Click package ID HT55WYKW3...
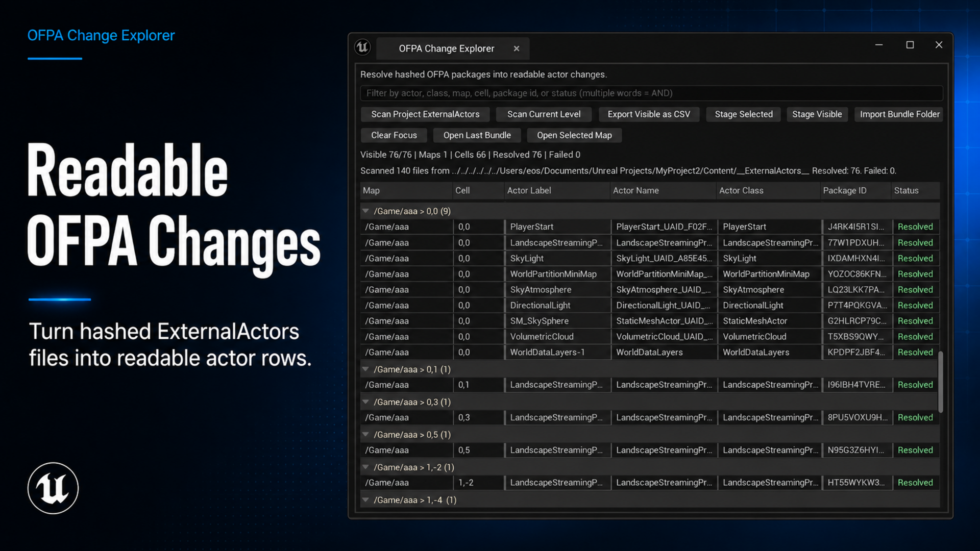Image resolution: width=980 pixels, height=551 pixels. [857, 483]
